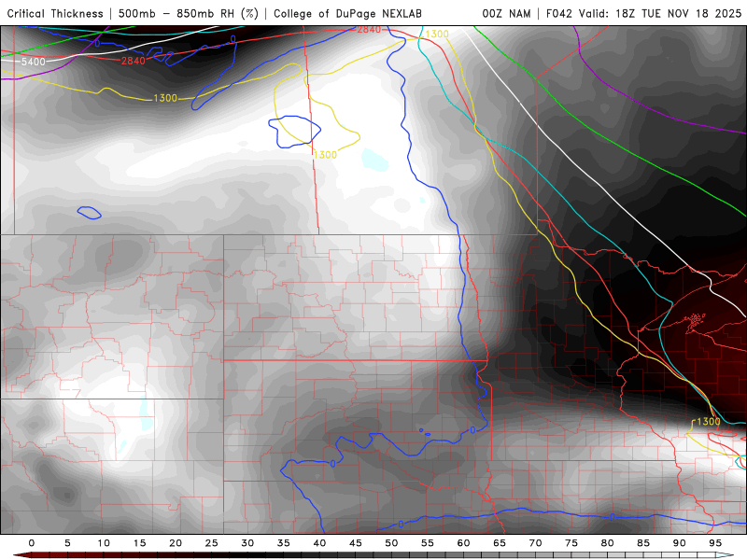Click the colorbar tick label "70"
The image size is (747, 560).
tap(535, 543)
